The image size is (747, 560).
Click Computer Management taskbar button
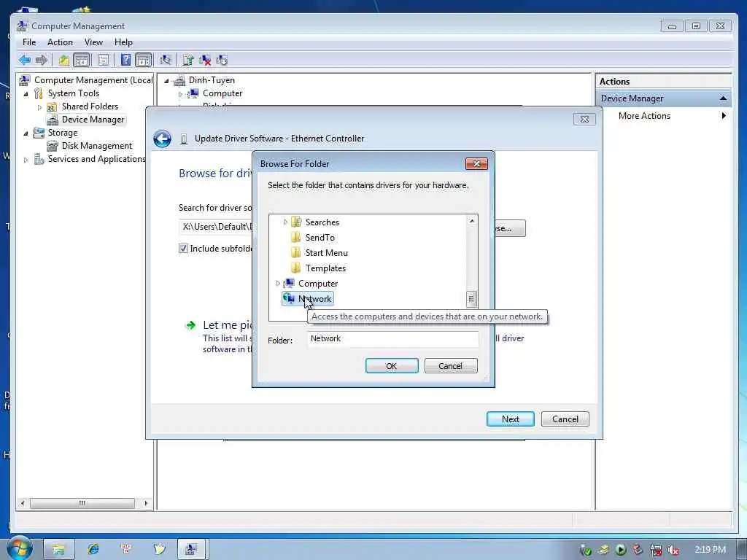192,549
